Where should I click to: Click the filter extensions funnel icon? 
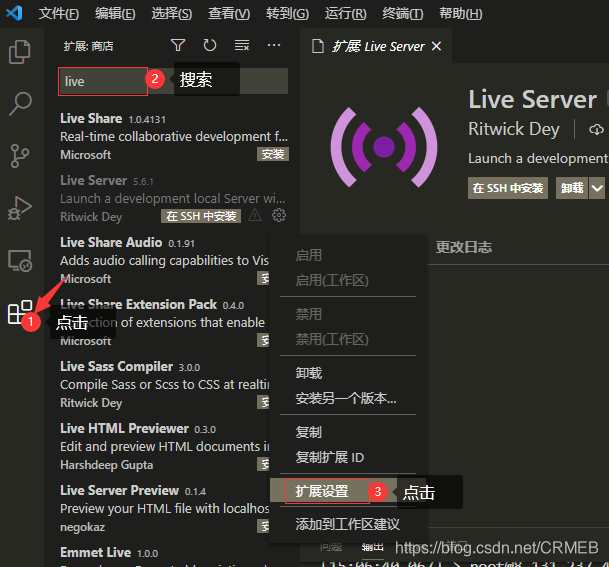tap(178, 45)
